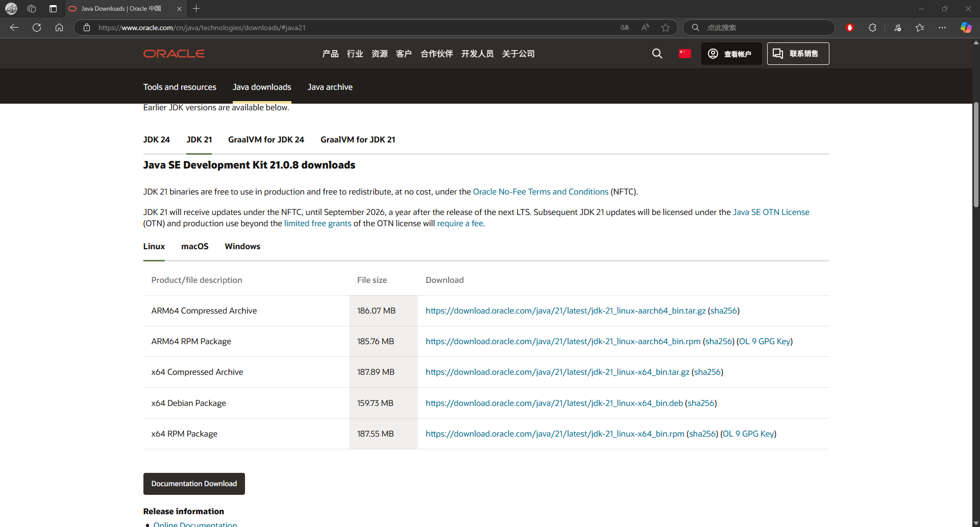The height and width of the screenshot is (527, 980).
Task: Open the limited free grants link
Action: point(317,224)
